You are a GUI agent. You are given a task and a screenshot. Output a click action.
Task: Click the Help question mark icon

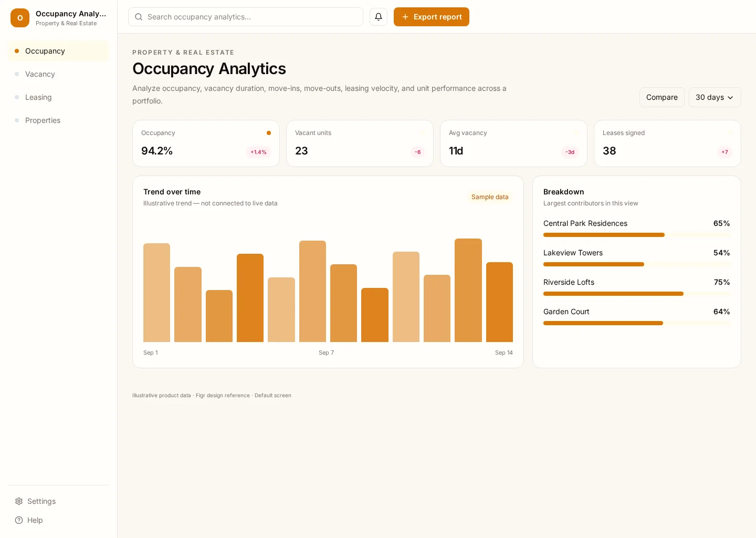(19, 520)
